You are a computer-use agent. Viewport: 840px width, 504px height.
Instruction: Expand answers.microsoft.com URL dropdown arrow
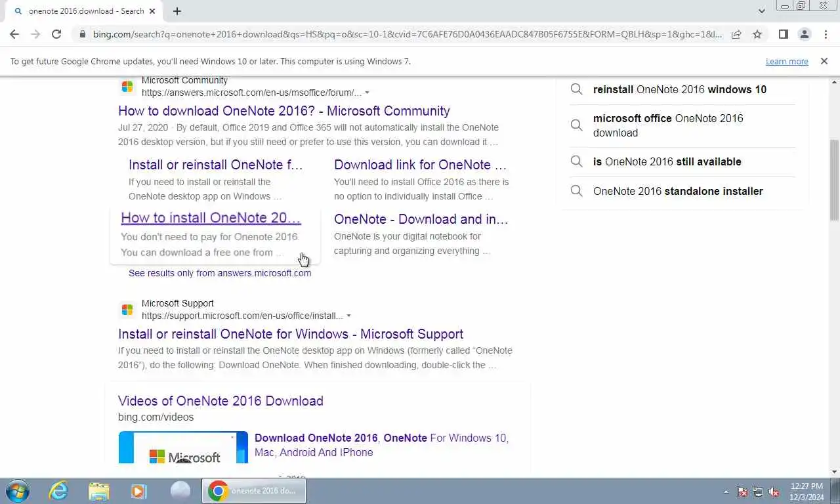367,93
